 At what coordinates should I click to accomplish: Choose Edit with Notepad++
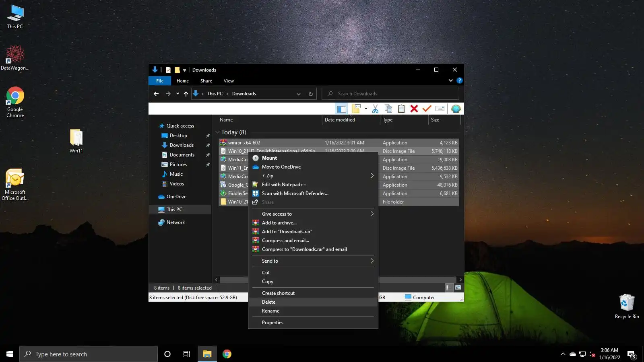click(x=313, y=185)
